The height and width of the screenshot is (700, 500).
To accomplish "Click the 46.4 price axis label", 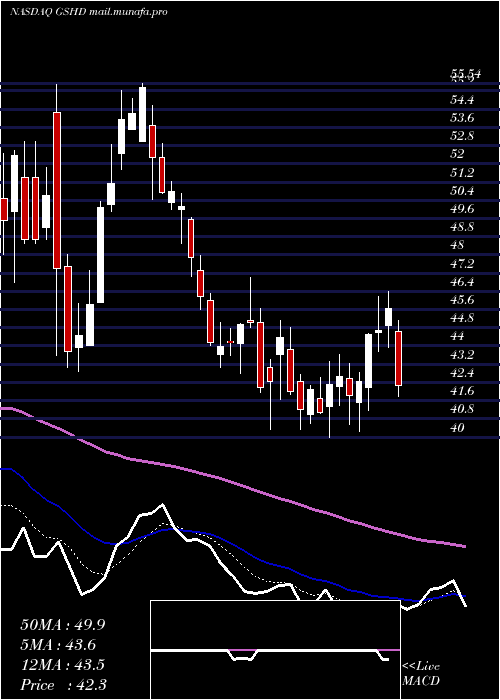I will [x=462, y=282].
